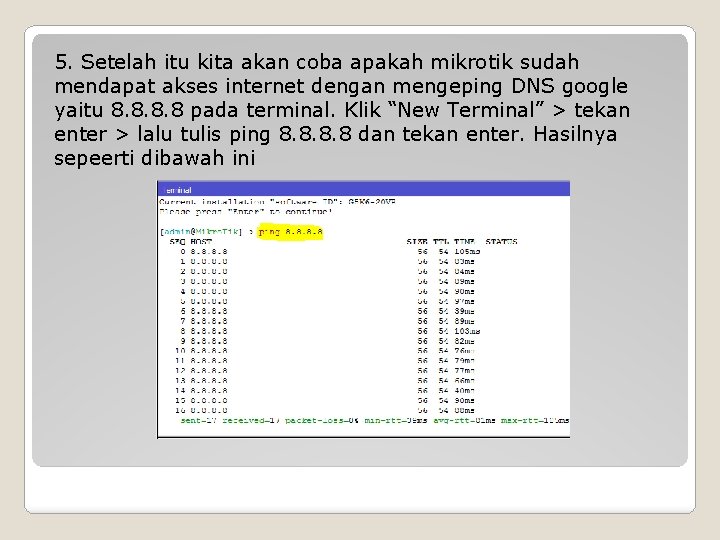Click the [admin@MikroTik] prompt text

tap(201, 232)
